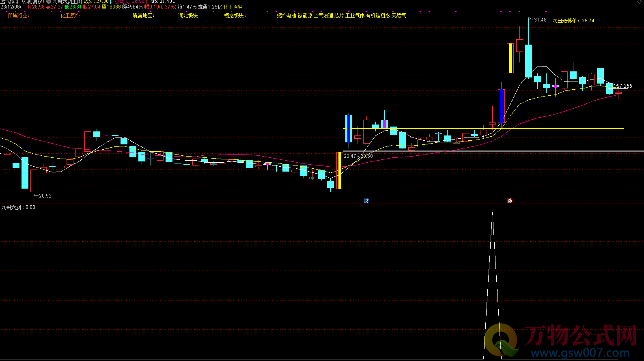Click the low price 低26.61
This screenshot has width=644, height=361.
(x=73, y=7)
